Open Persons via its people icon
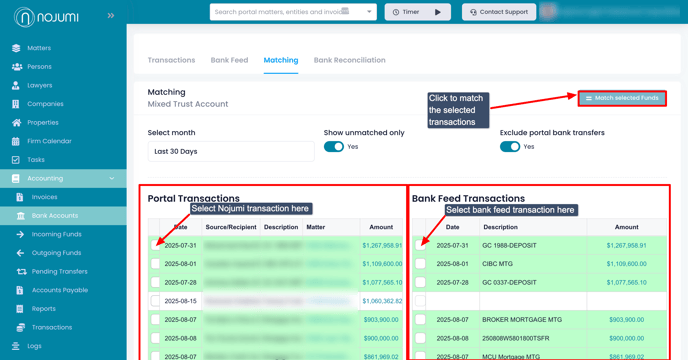The height and width of the screenshot is (360, 688). 17,67
